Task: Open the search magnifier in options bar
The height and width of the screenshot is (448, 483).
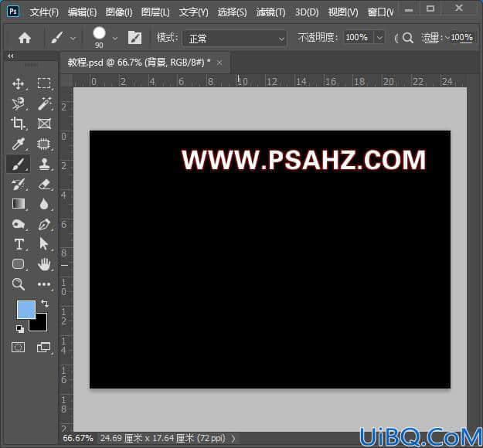Action: (x=407, y=38)
